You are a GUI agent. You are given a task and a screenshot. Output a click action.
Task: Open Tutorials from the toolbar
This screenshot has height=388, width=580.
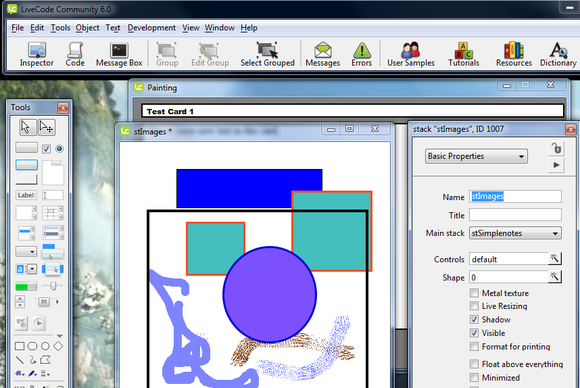(x=463, y=54)
